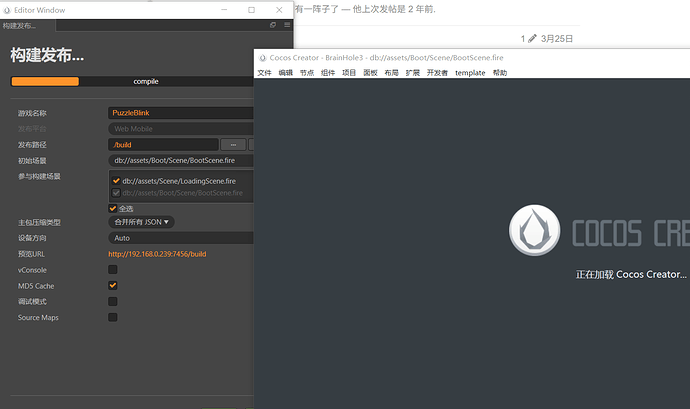
Task: Click the 参与构建场景 label
Action: (x=39, y=177)
